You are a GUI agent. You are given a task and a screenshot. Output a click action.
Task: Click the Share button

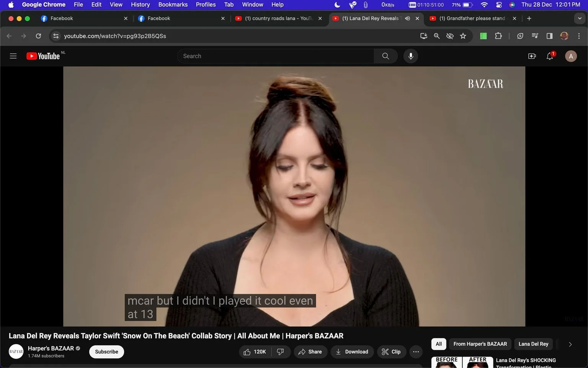click(310, 352)
